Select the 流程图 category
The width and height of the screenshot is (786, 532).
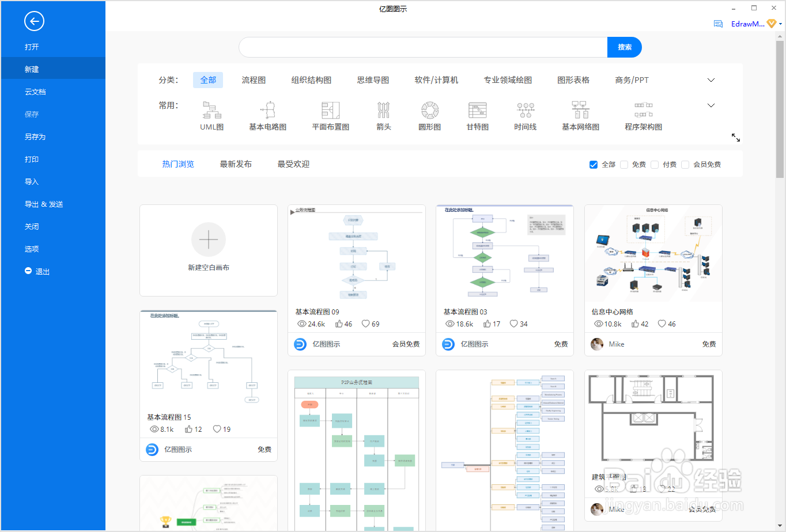click(254, 80)
